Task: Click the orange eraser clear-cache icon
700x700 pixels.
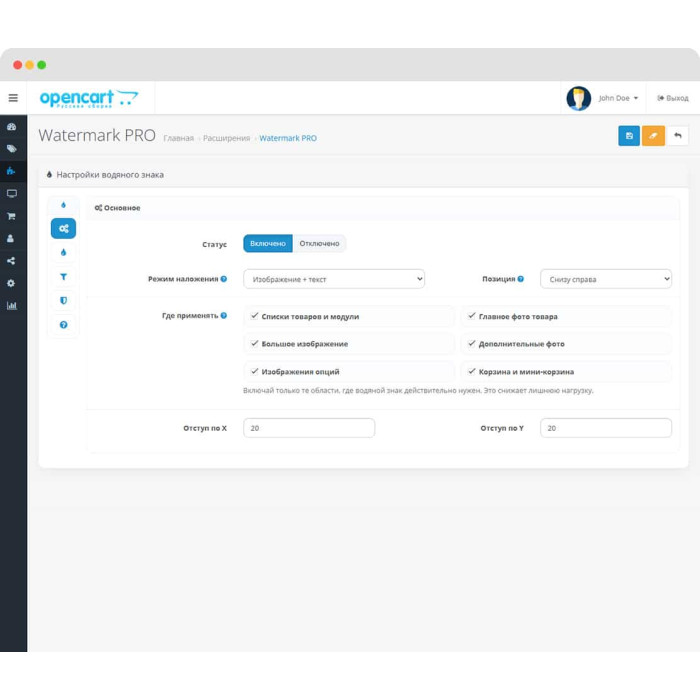Action: click(653, 136)
